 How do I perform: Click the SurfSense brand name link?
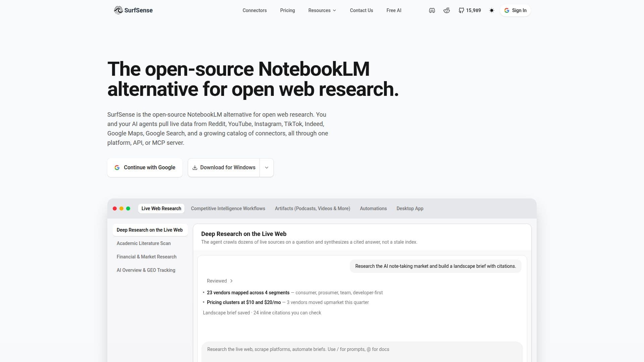pos(139,10)
